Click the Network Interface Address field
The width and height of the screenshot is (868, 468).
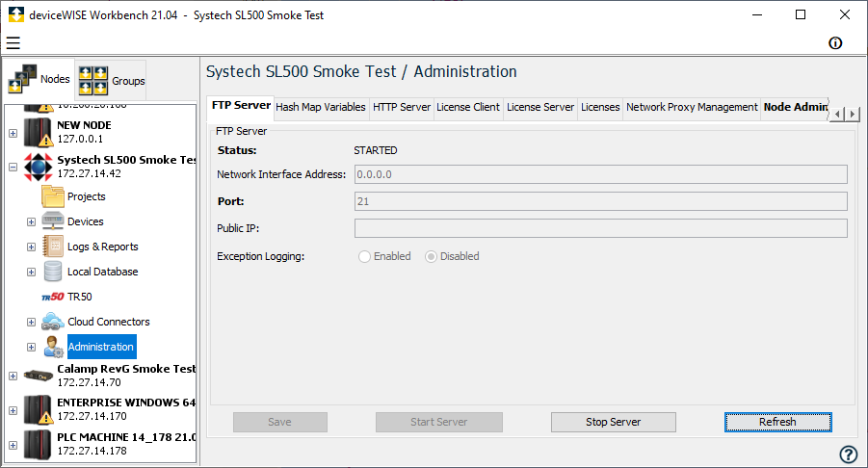tap(600, 174)
